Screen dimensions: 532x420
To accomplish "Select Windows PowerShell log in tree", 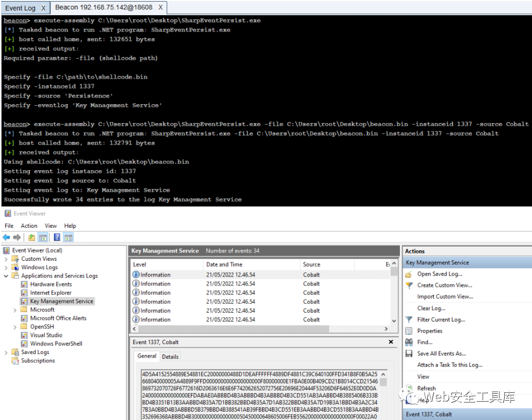I will click(56, 344).
